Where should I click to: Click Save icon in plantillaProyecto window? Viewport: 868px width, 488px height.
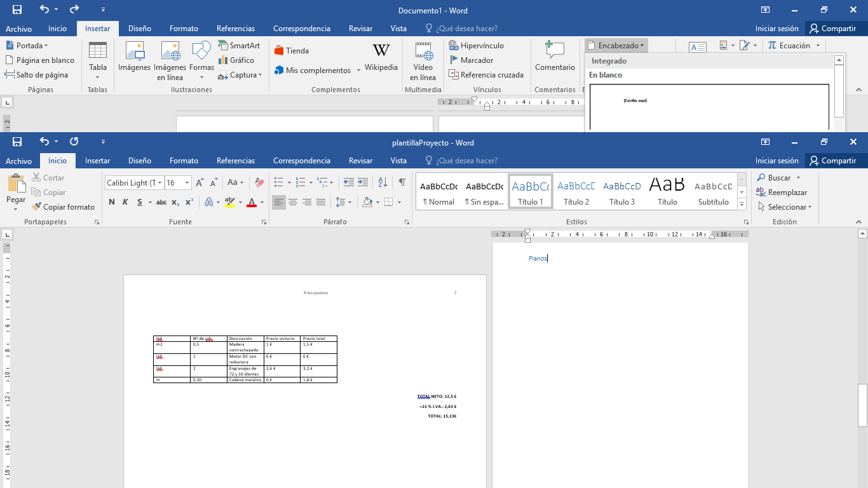tap(17, 142)
